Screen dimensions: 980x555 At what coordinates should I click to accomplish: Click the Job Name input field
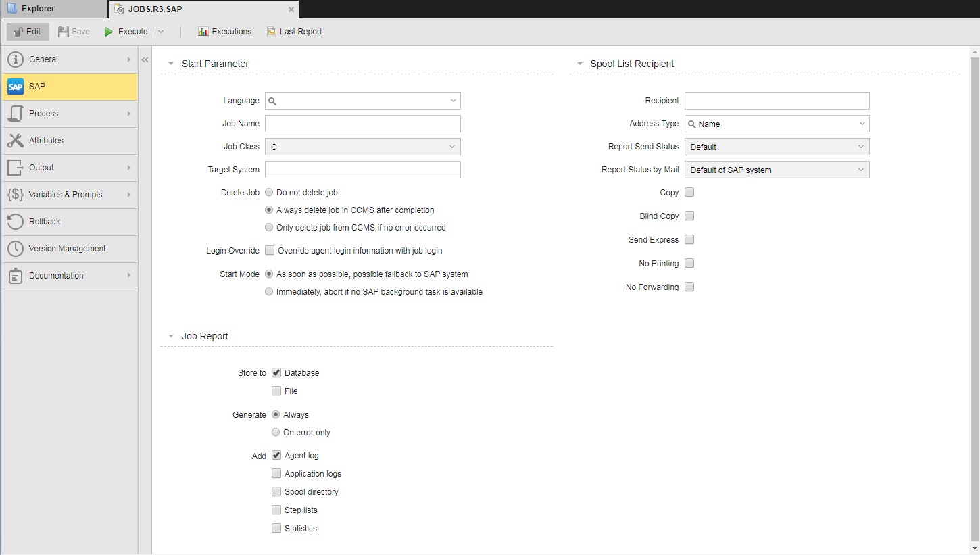coord(362,124)
